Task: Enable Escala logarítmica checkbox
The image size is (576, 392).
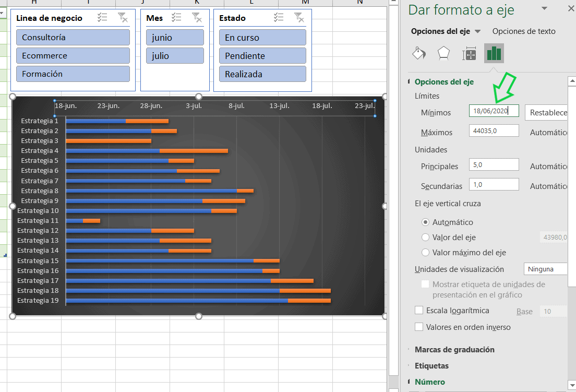Action: pyautogui.click(x=419, y=311)
